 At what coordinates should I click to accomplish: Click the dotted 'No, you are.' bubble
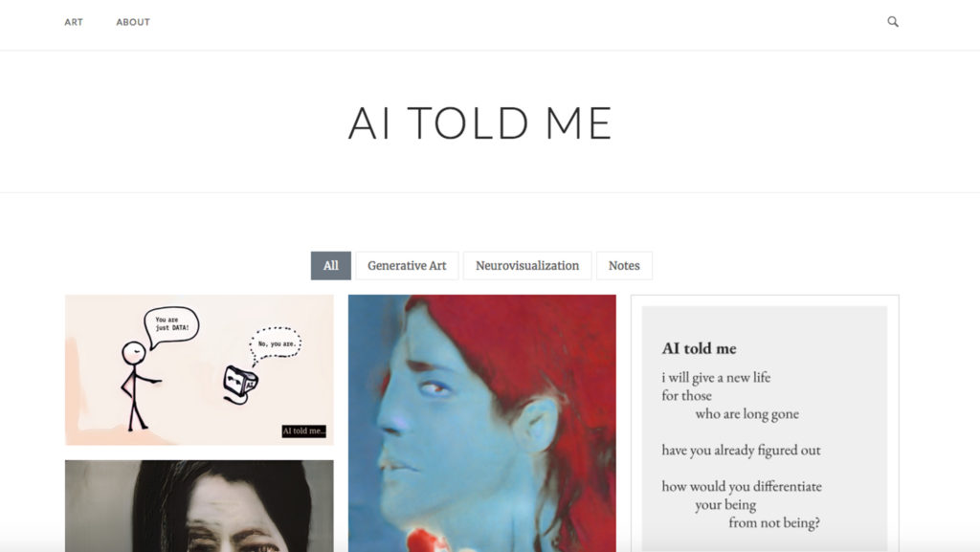click(x=275, y=344)
